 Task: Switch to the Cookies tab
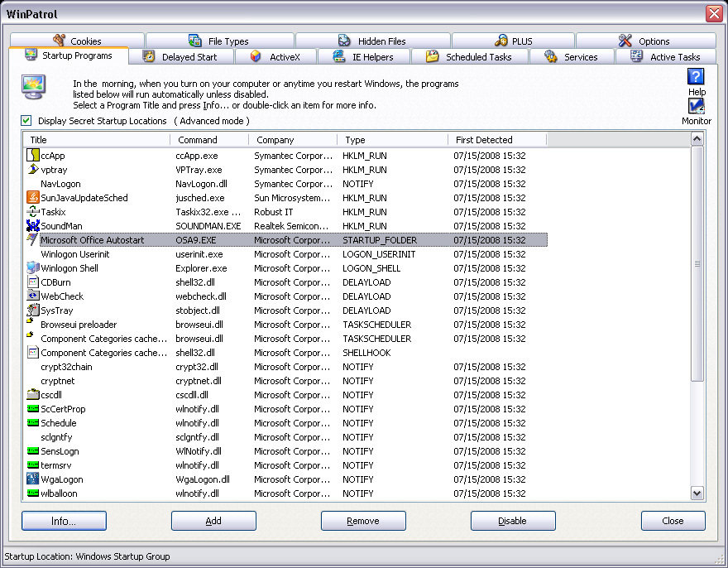click(x=77, y=41)
